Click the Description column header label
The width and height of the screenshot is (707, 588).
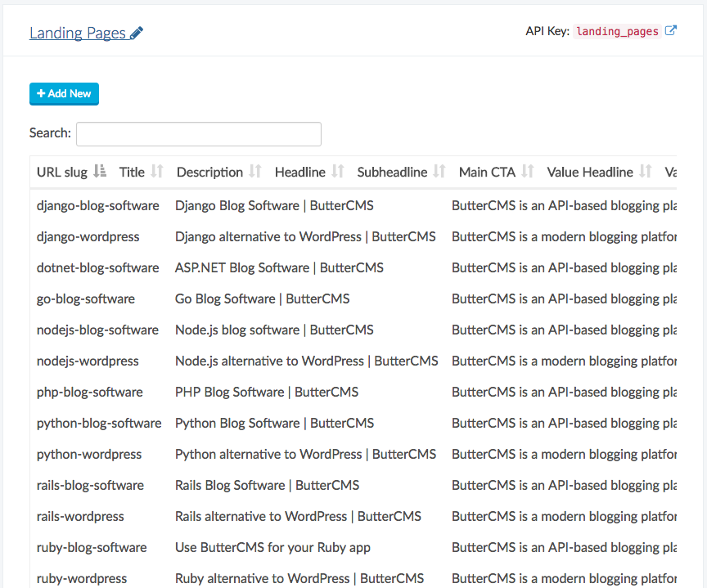[x=209, y=172]
